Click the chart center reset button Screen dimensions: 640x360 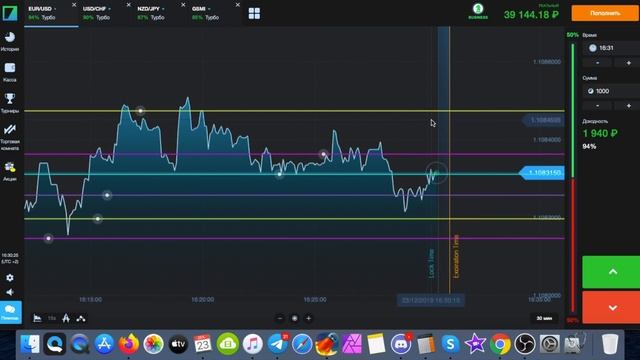click(294, 318)
